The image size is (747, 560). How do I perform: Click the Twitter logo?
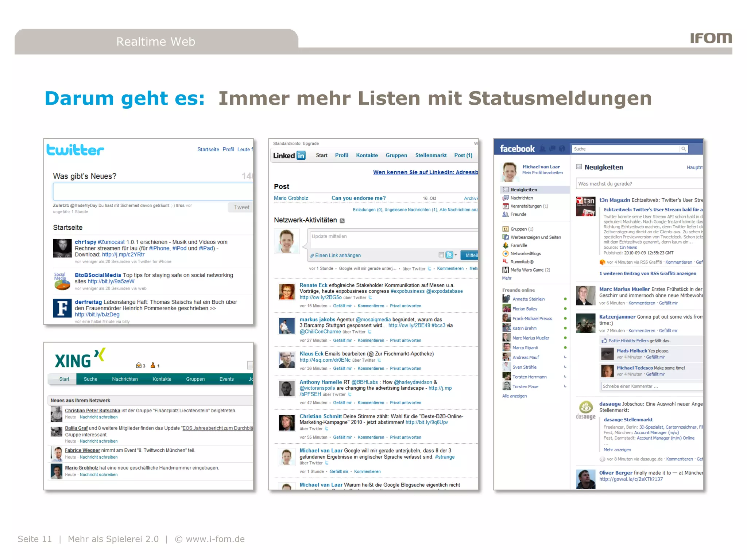pyautogui.click(x=75, y=150)
